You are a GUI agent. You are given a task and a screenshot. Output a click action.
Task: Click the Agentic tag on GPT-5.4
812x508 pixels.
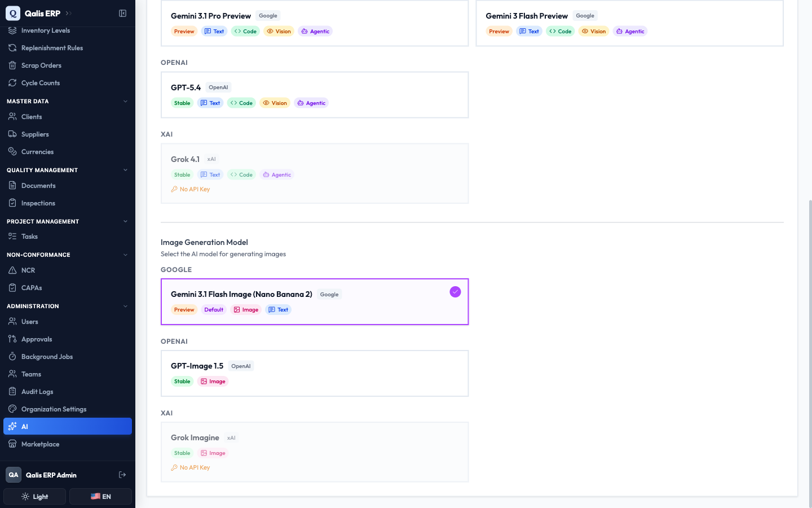coord(312,103)
